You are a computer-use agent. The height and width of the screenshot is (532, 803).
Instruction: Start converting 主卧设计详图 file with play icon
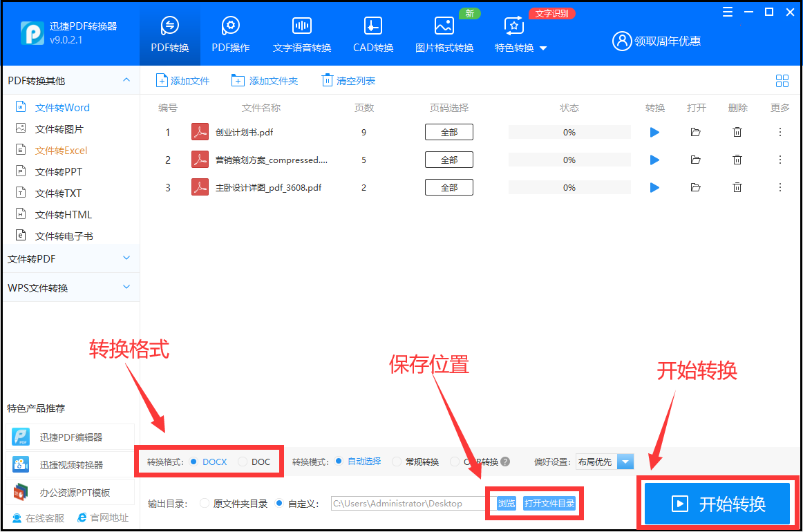[654, 187]
